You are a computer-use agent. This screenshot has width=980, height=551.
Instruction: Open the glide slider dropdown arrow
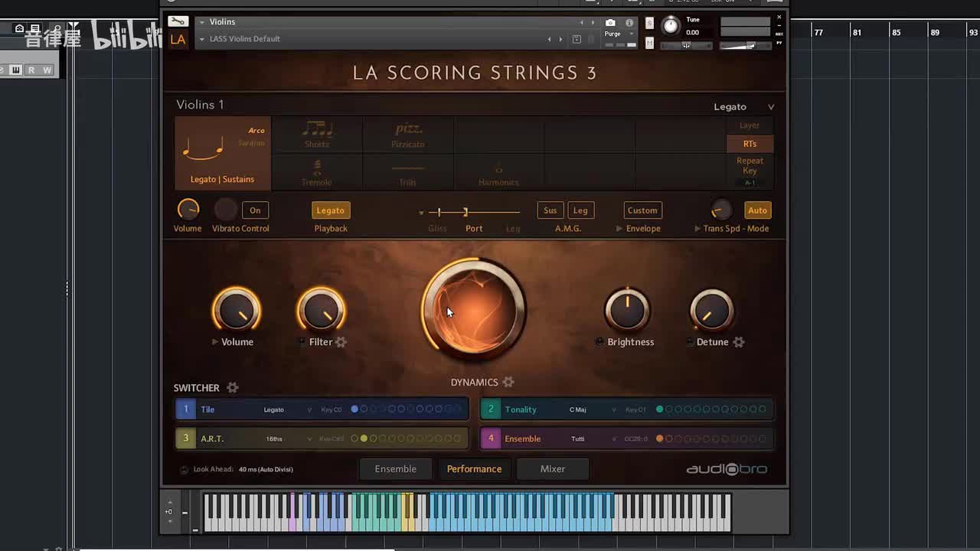421,213
